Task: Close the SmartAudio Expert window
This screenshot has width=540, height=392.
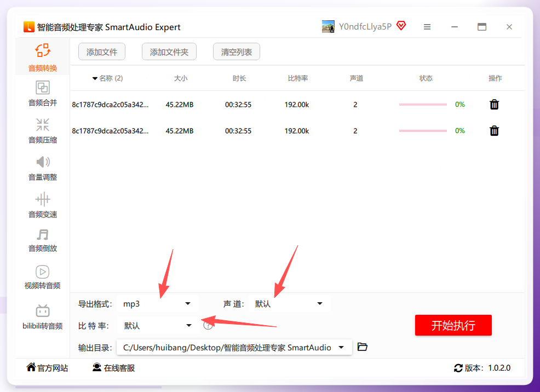Action: tap(509, 27)
